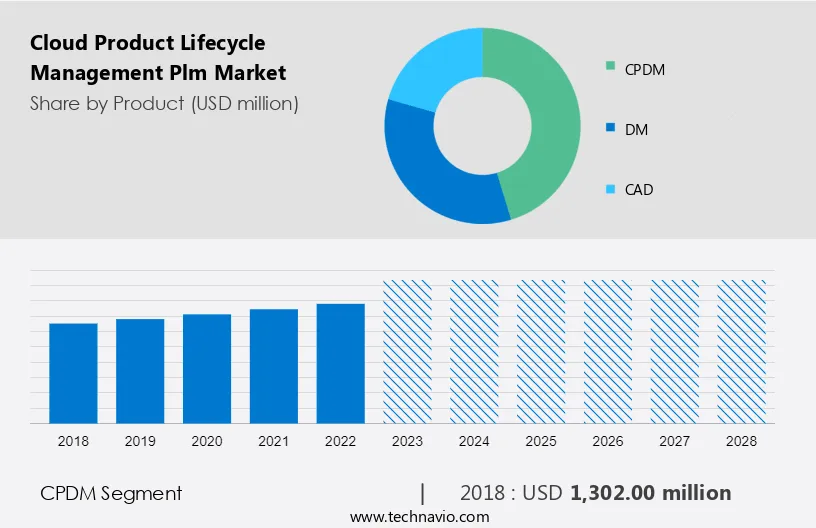
Task: Click the 2019 solid bar
Action: coord(140,371)
